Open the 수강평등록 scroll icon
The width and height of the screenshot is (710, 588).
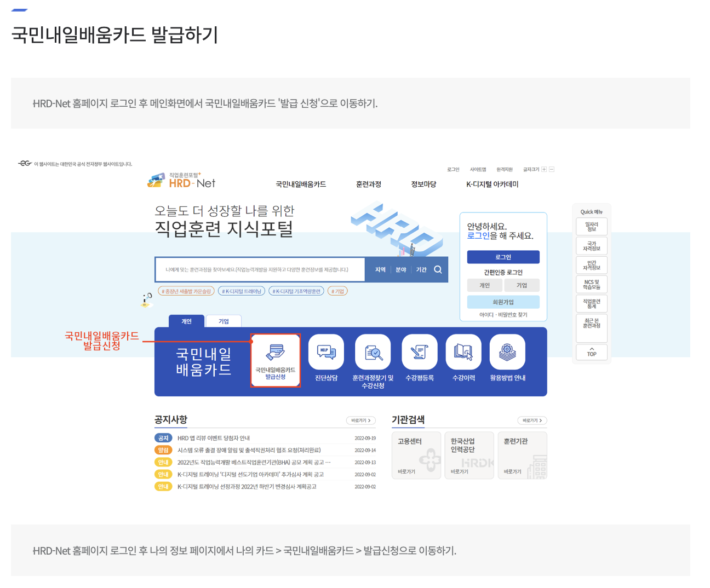tap(420, 351)
